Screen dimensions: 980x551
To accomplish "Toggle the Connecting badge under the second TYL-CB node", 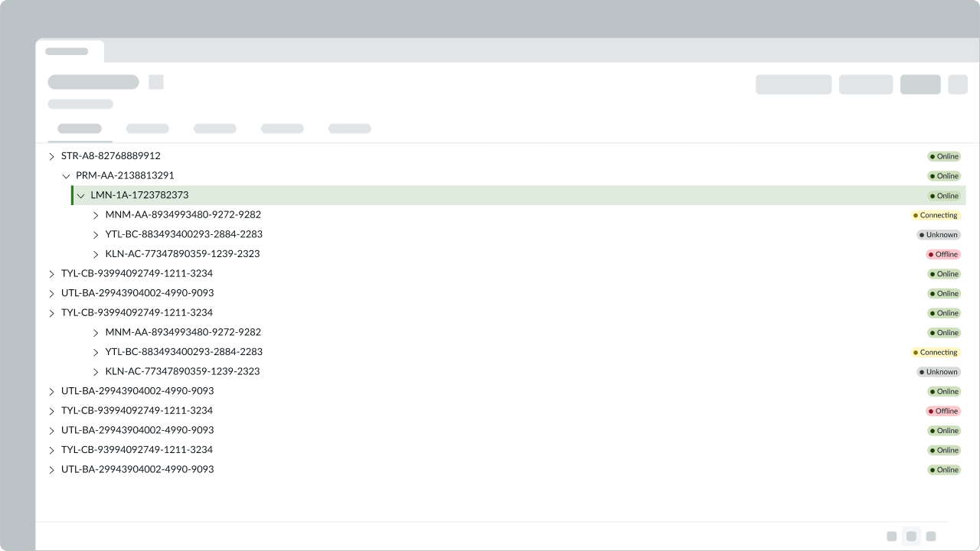I will (936, 352).
